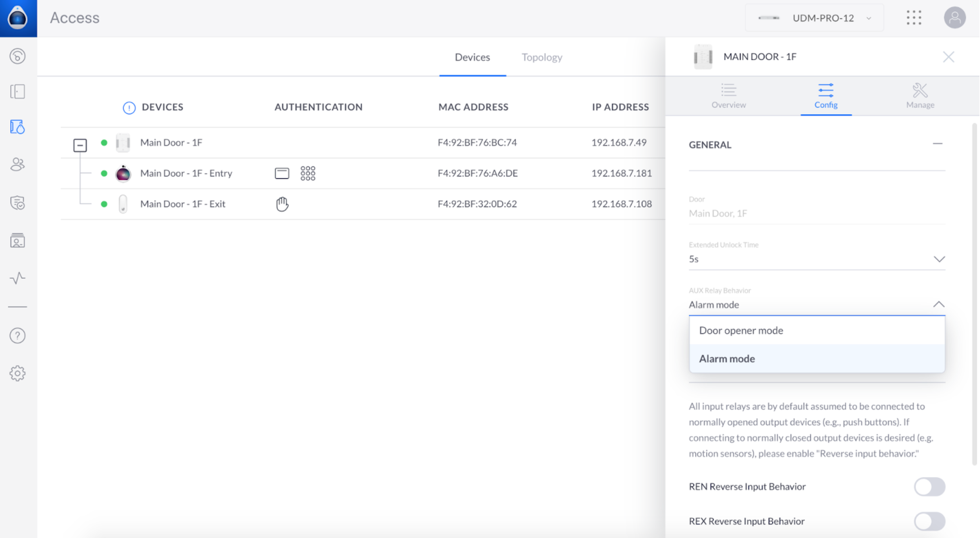The image size is (980, 538).
Task: Open the doors icon in sidebar
Action: pos(18,92)
